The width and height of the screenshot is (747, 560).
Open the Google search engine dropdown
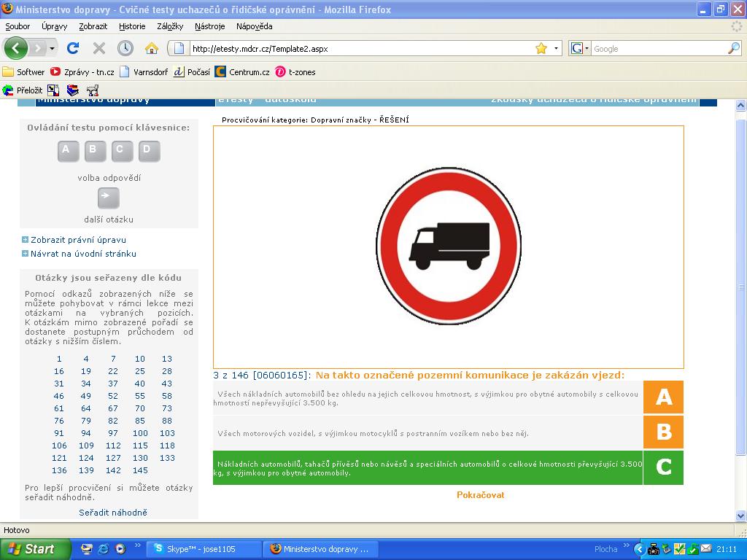coord(580,49)
